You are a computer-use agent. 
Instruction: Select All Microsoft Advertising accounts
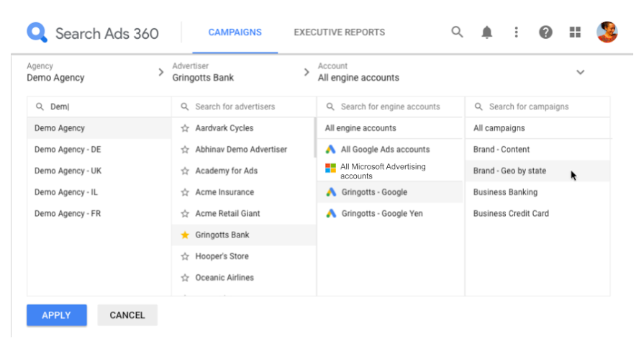pyautogui.click(x=390, y=171)
